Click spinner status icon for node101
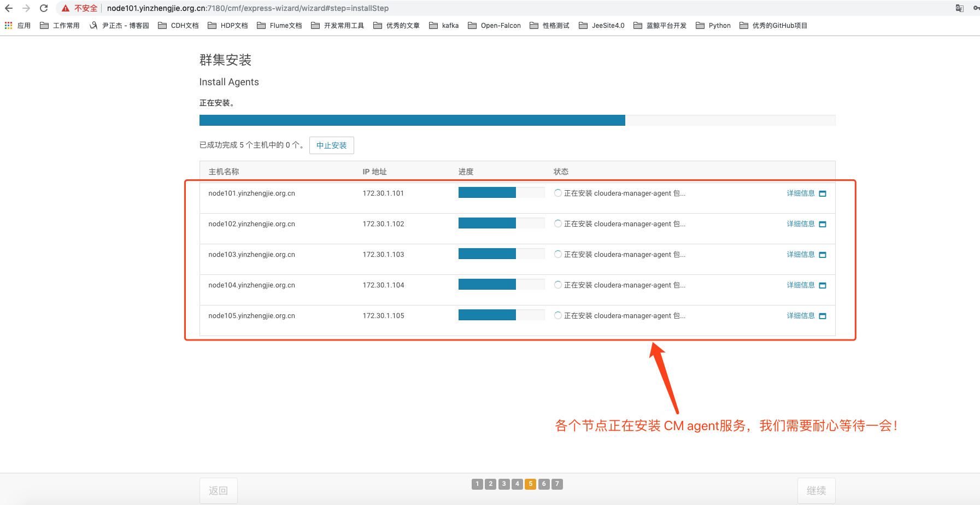This screenshot has width=980, height=505. pos(558,193)
